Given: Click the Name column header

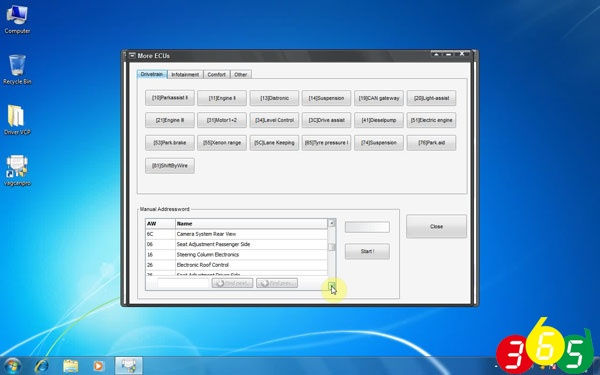Looking at the screenshot, I should tap(251, 223).
